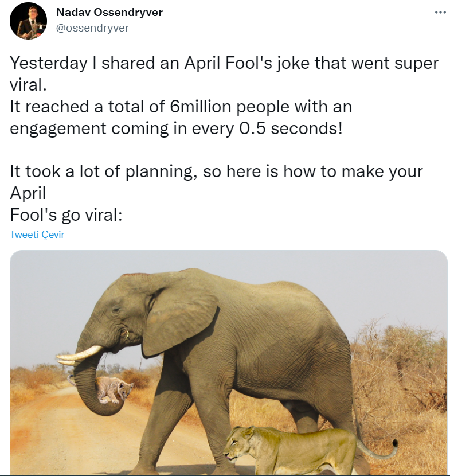Viewport: 450px width, 476px height.
Task: Click Nadav Ossendryver's profile avatar
Action: coord(28,21)
